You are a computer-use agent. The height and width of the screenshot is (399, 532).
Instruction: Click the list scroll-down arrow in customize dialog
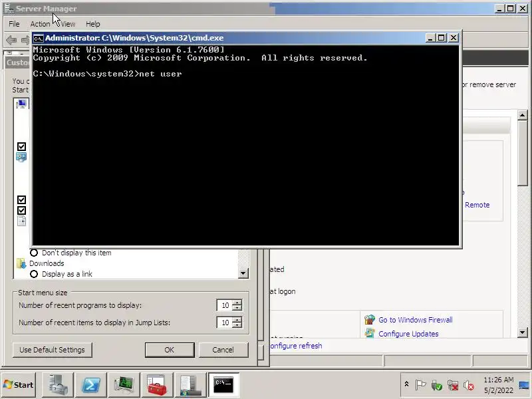coord(243,273)
